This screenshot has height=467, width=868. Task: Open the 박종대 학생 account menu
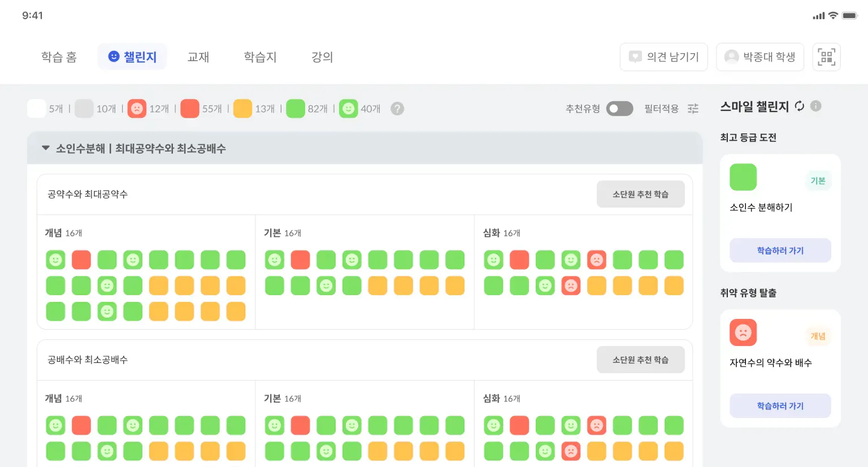tap(760, 57)
